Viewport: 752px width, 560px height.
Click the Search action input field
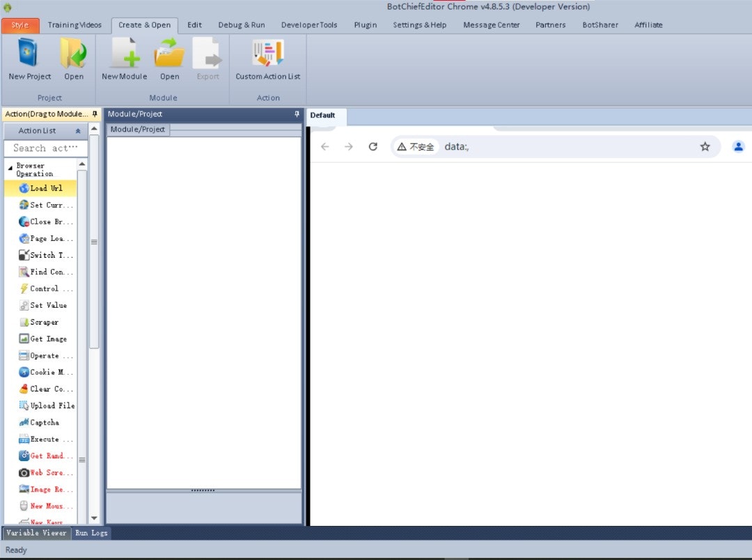(x=45, y=148)
